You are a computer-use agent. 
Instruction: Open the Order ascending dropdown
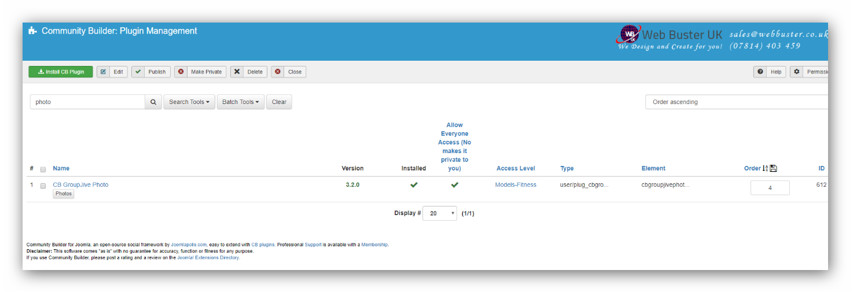737,102
